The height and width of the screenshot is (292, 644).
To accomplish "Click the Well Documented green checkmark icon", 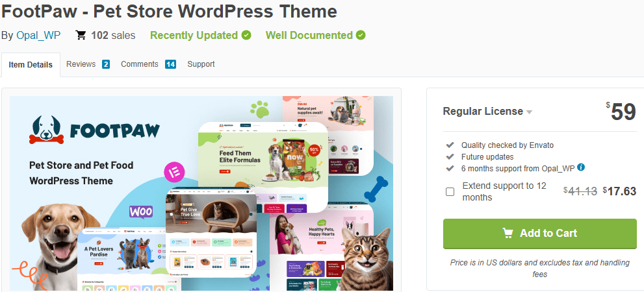I will pyautogui.click(x=361, y=35).
